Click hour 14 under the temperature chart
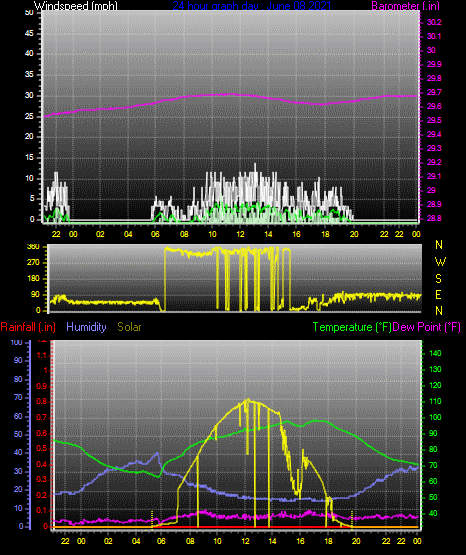 click(272, 541)
